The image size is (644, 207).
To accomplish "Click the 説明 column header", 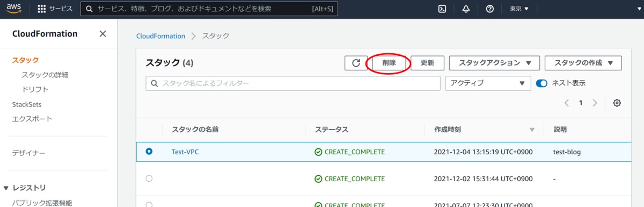I will (560, 130).
